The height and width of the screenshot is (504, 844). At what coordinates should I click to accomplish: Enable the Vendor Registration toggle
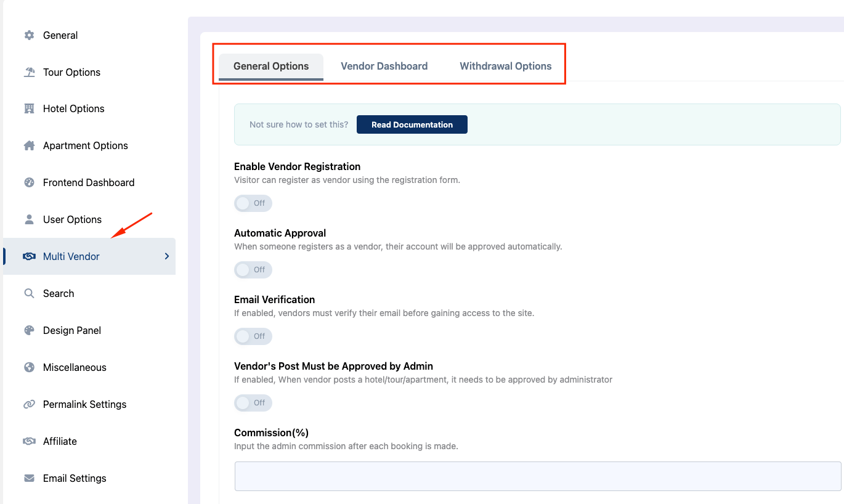coord(253,203)
